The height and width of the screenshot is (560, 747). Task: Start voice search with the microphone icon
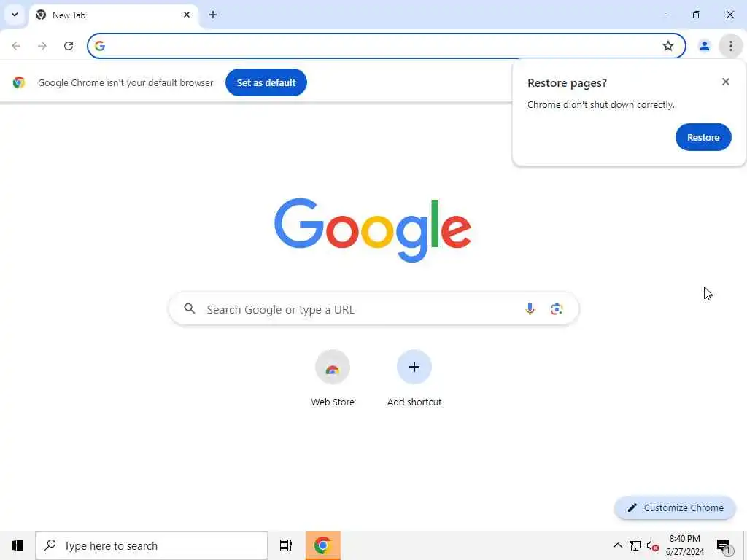pyautogui.click(x=530, y=309)
